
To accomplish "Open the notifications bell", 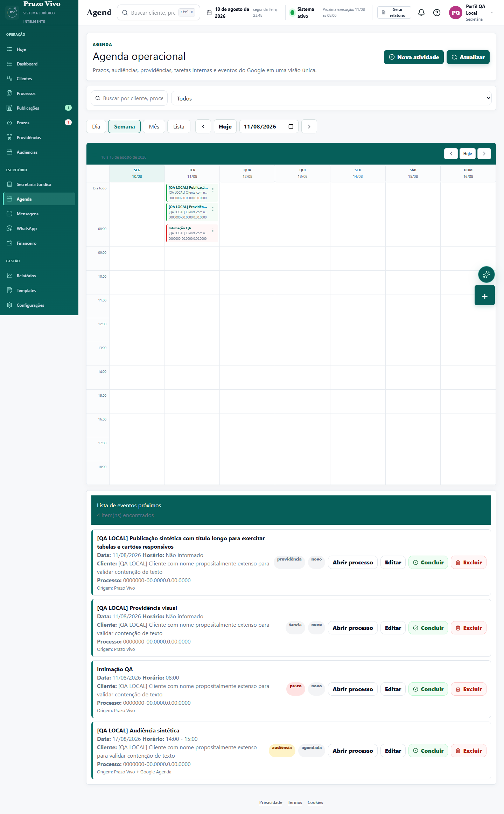I will 421,13.
